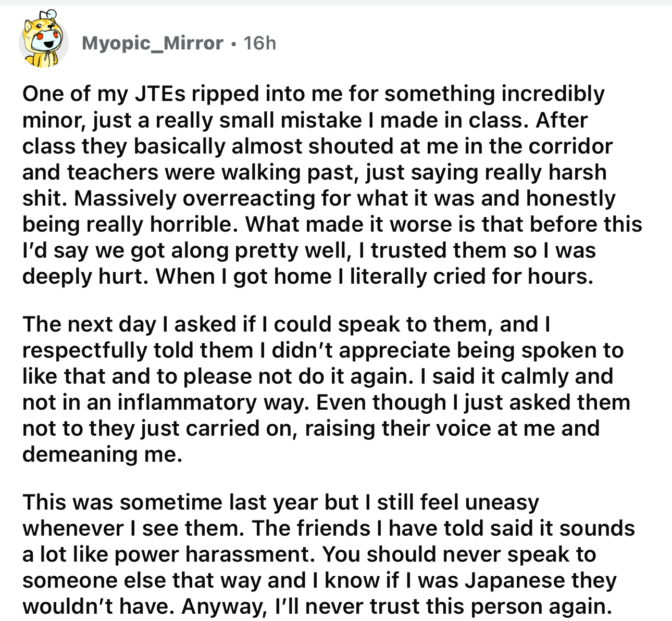The width and height of the screenshot is (672, 621).
Task: Click the word "demeaning" in second paragraph
Action: click(80, 454)
